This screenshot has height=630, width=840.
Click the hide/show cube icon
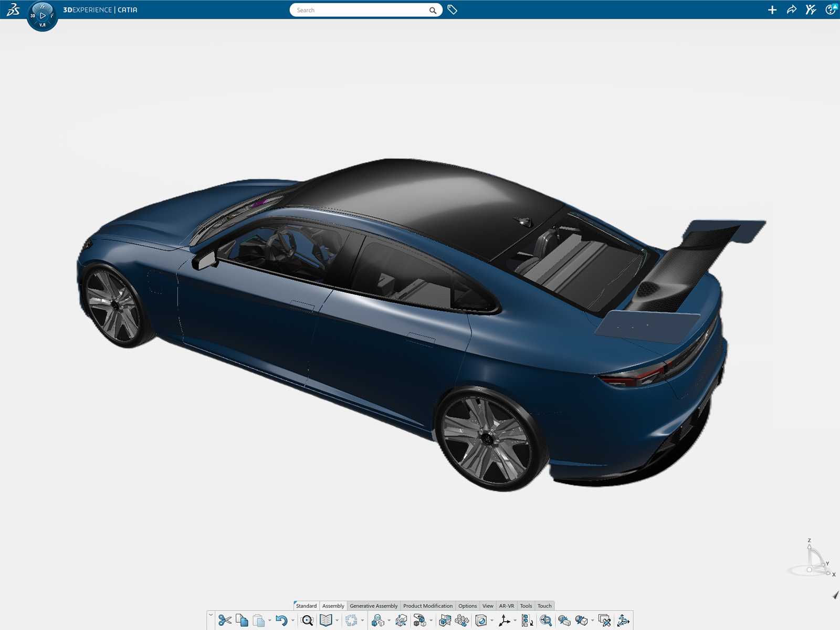(x=581, y=621)
